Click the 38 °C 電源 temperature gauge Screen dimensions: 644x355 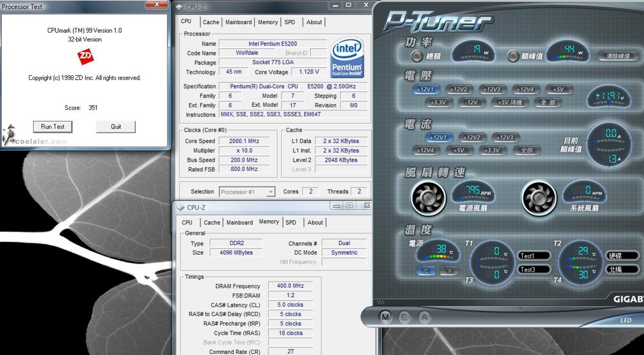437,250
